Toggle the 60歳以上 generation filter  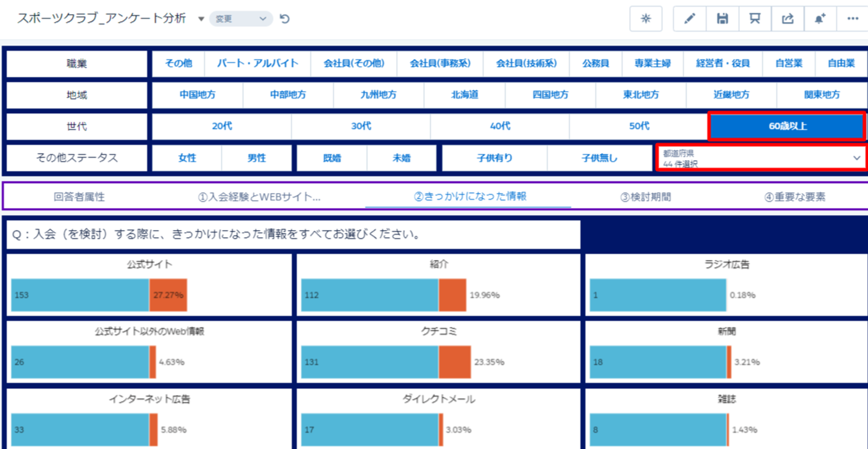tap(787, 126)
